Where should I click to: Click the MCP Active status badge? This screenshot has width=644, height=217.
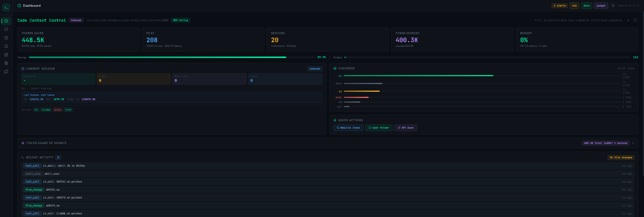pos(180,20)
